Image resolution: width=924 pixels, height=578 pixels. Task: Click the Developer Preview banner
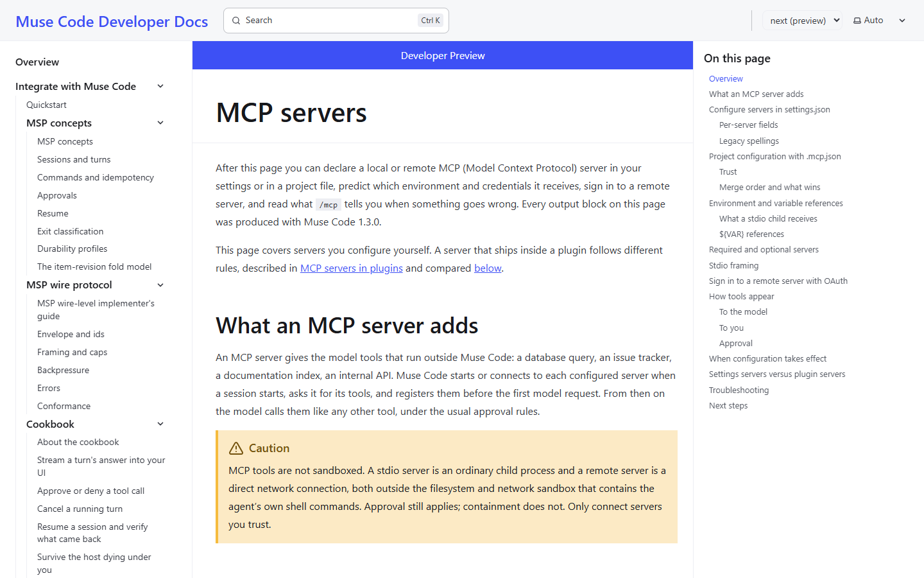443,55
